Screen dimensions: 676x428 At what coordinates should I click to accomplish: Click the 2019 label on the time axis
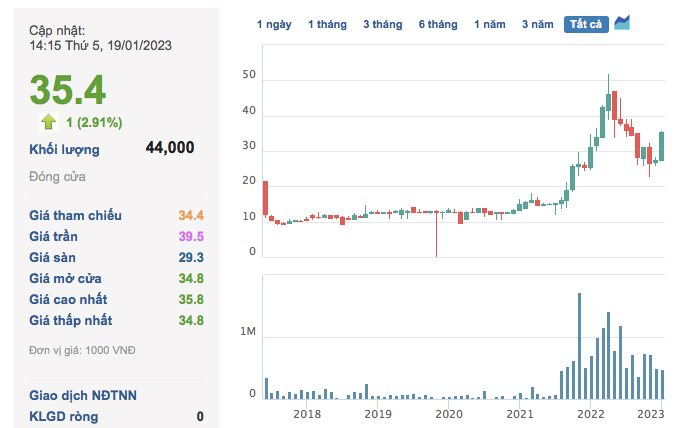(x=377, y=413)
